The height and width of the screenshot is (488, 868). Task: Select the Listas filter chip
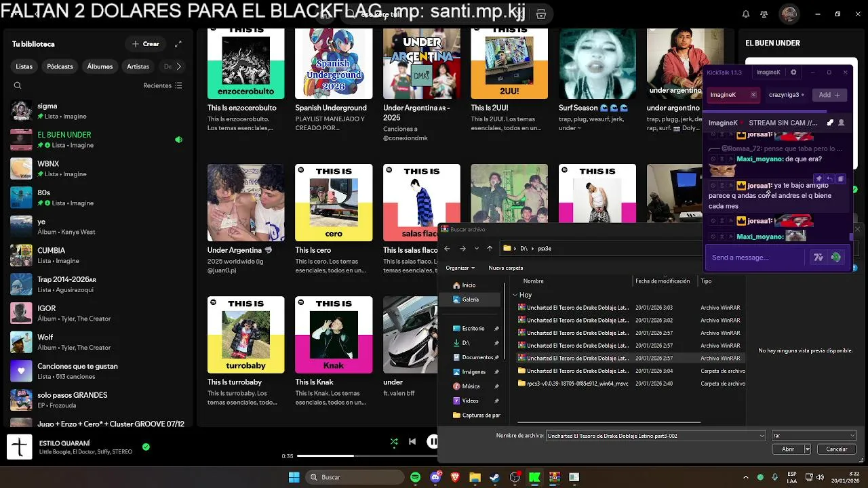24,66
